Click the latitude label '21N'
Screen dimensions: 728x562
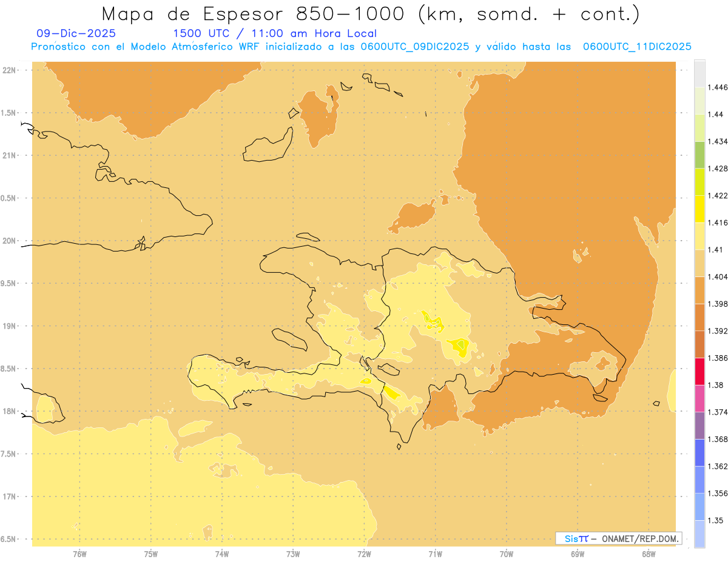pos(9,155)
